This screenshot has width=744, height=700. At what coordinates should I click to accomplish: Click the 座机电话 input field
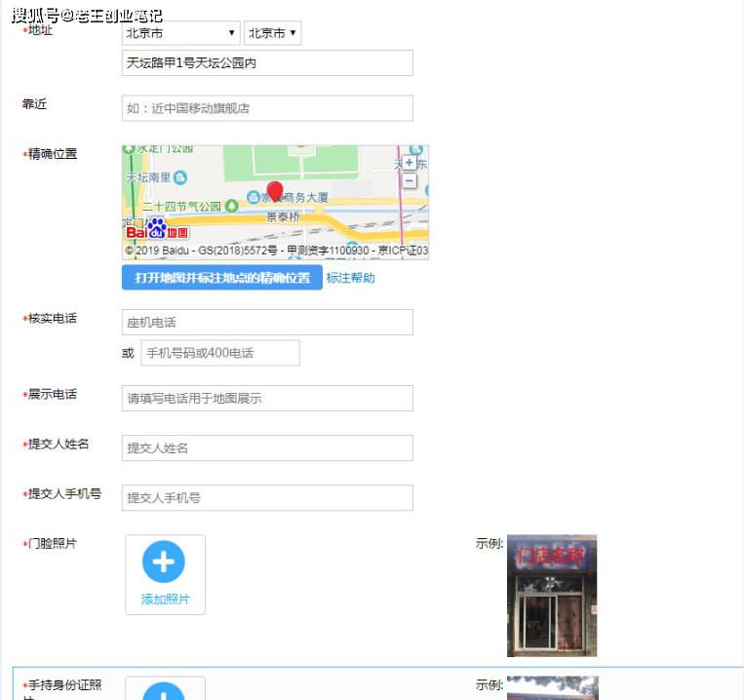point(267,323)
